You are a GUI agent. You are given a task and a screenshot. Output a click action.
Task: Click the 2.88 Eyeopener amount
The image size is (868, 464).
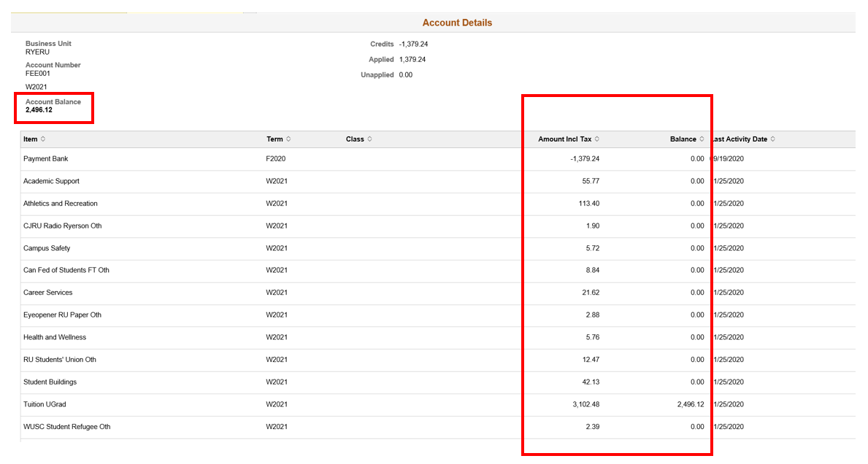click(592, 314)
